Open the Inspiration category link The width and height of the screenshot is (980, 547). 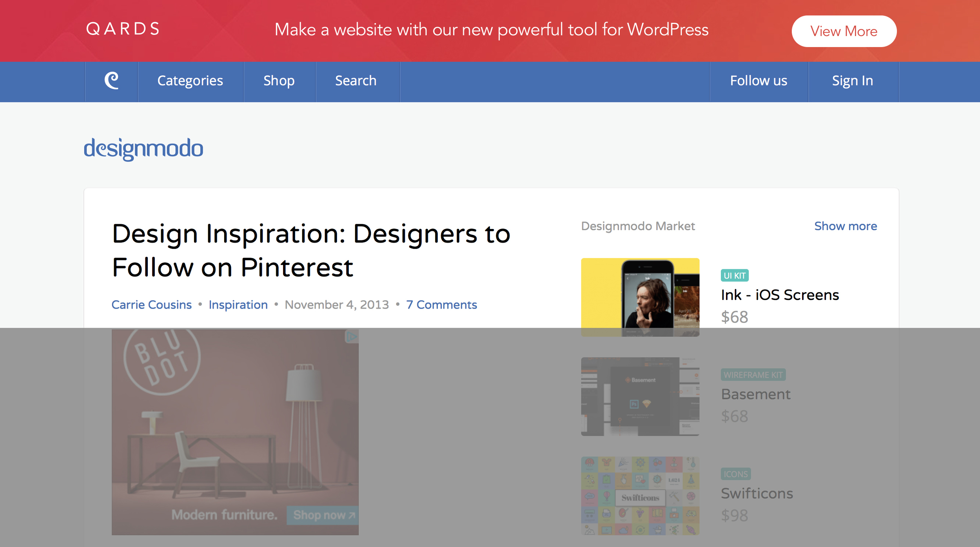coord(238,305)
